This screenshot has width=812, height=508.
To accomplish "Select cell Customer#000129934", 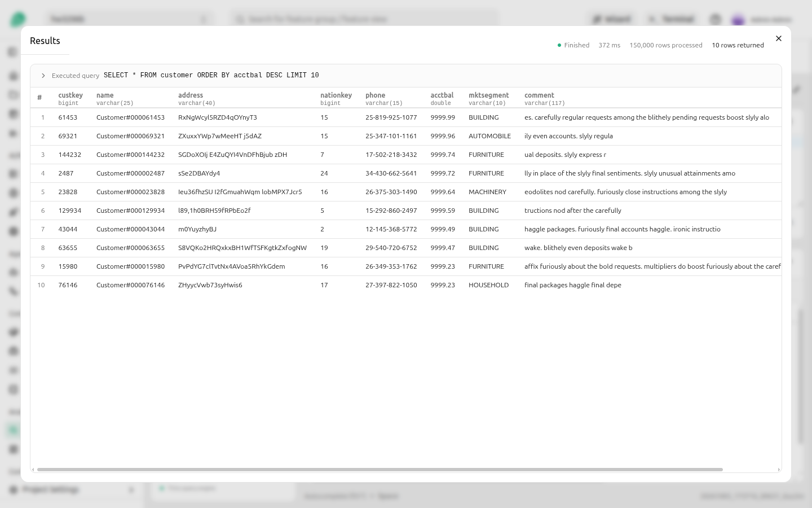I will pos(130,211).
